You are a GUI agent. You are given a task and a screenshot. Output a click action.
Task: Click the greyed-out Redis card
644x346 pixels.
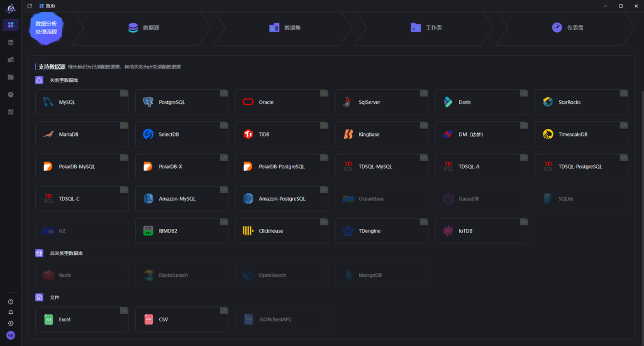click(82, 275)
